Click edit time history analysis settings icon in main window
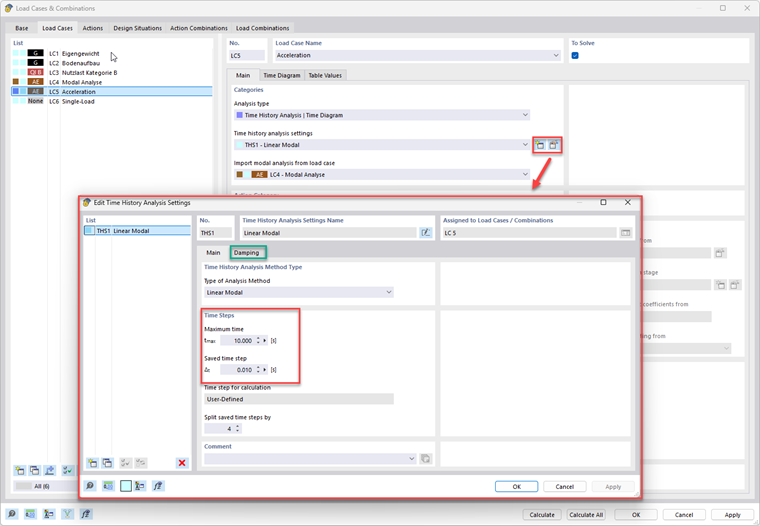Image resolution: width=760 pixels, height=526 pixels. click(x=554, y=145)
